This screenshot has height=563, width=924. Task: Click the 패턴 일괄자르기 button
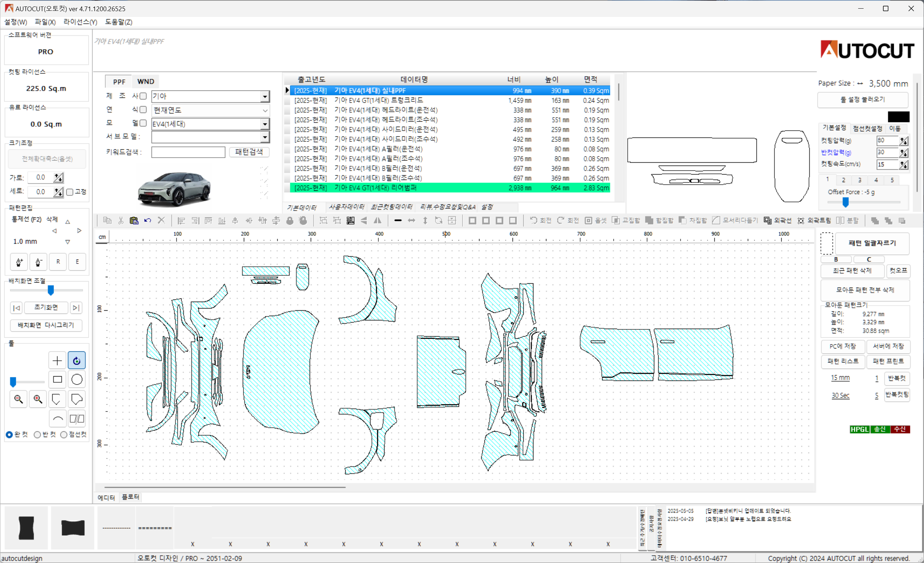coord(872,243)
